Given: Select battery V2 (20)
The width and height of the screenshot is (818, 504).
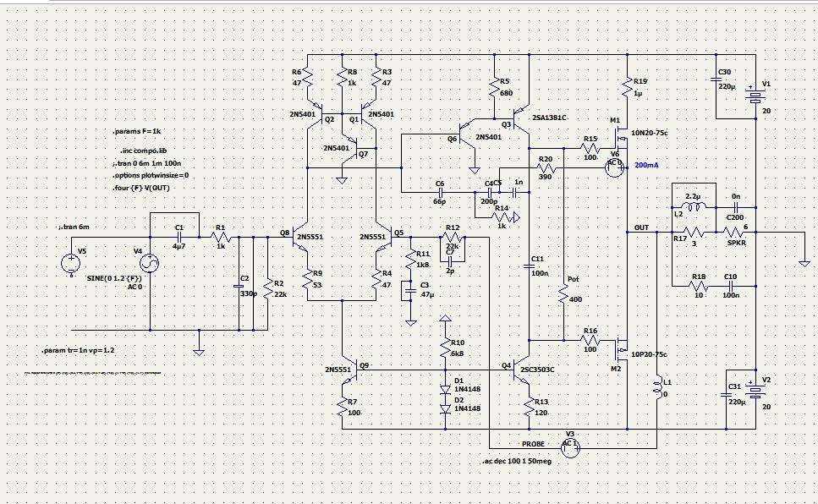Looking at the screenshot, I should tap(755, 392).
